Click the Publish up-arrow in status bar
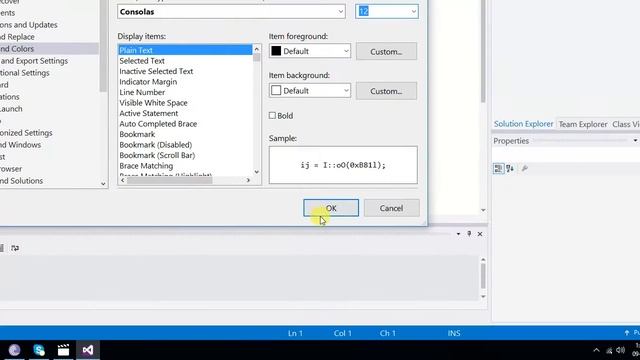This screenshot has height=360, width=640. point(627,333)
